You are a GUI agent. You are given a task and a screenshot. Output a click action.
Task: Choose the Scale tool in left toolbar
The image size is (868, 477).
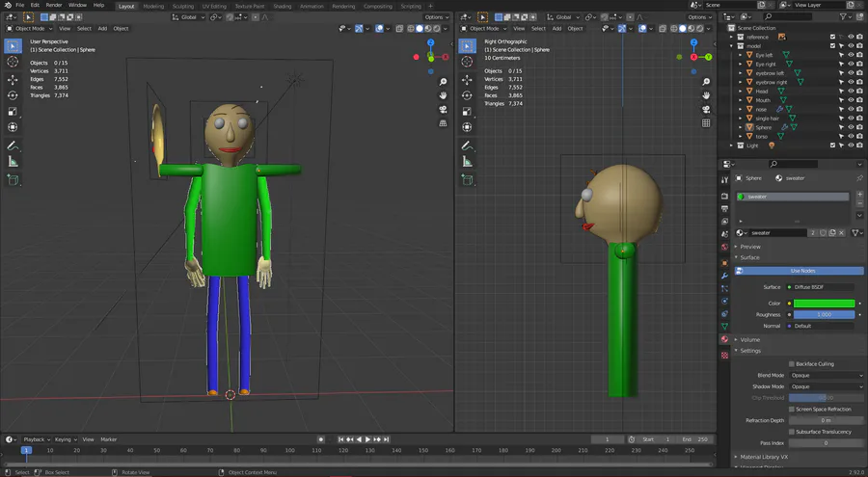coord(13,111)
